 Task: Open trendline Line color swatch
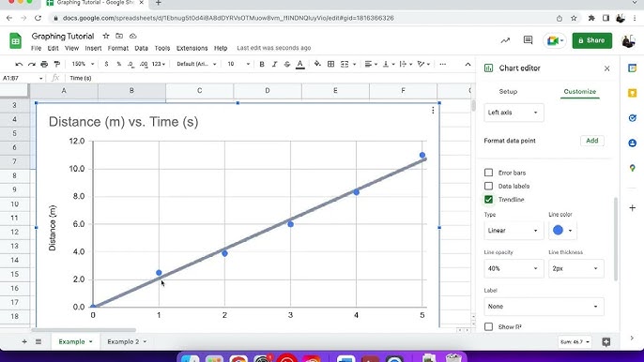point(562,231)
